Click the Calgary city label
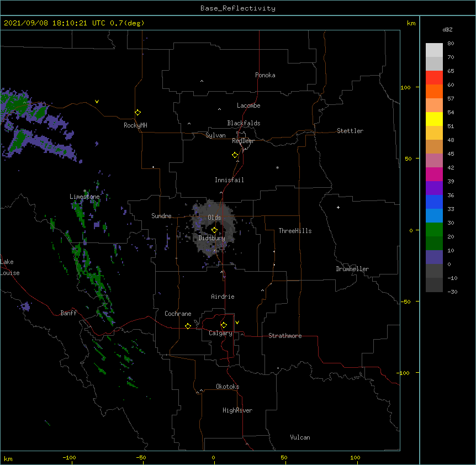The height and width of the screenshot is (465, 476). [x=220, y=333]
